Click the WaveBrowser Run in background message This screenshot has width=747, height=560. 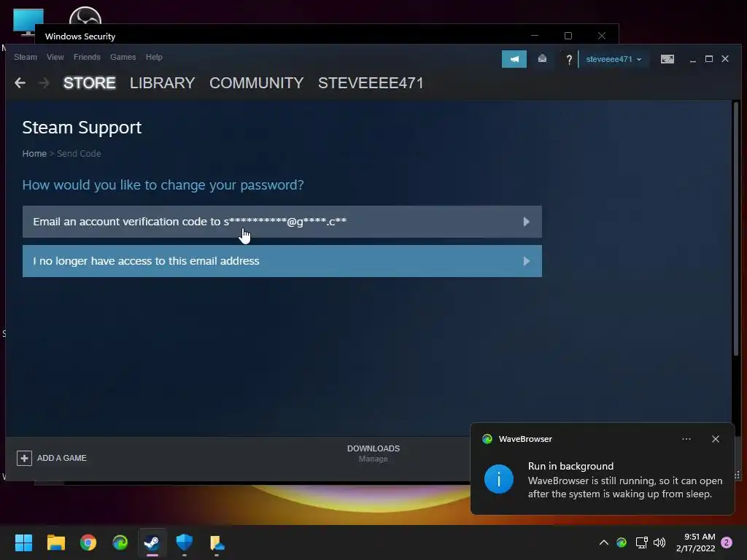[625, 480]
